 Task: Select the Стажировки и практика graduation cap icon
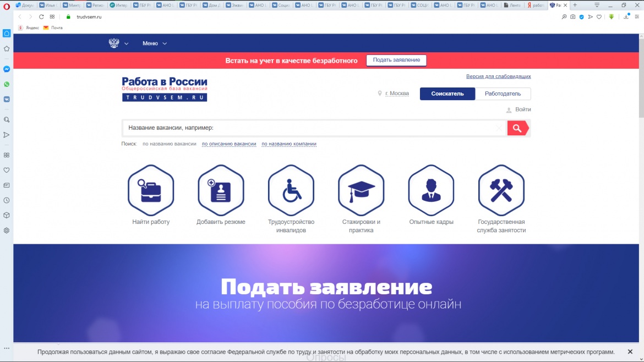pos(361,190)
